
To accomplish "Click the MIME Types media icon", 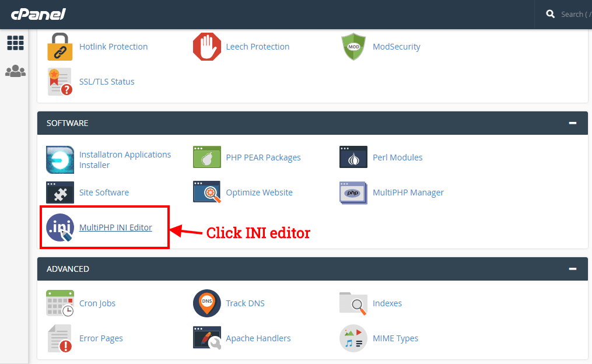I will (353, 338).
